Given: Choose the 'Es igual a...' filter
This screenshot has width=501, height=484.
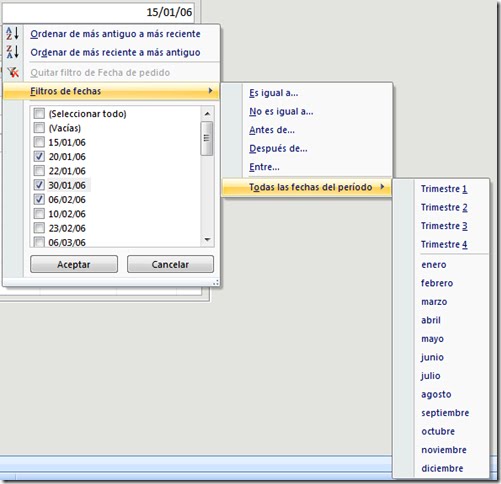Looking at the screenshot, I should coord(274,93).
